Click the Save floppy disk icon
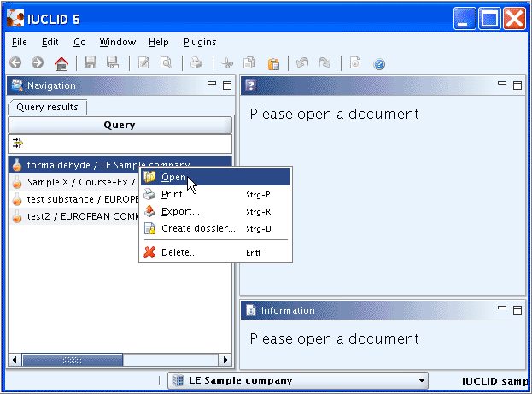The height and width of the screenshot is (394, 532). (91, 63)
